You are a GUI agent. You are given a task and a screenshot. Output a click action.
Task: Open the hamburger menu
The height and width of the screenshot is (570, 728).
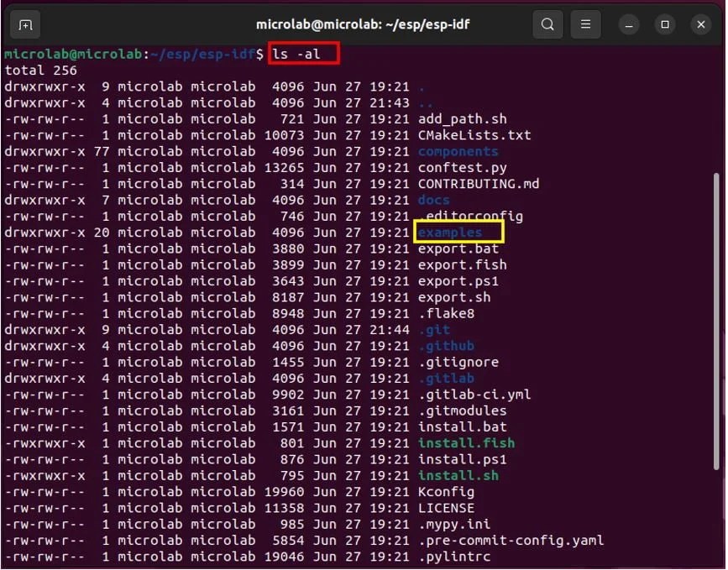click(586, 24)
